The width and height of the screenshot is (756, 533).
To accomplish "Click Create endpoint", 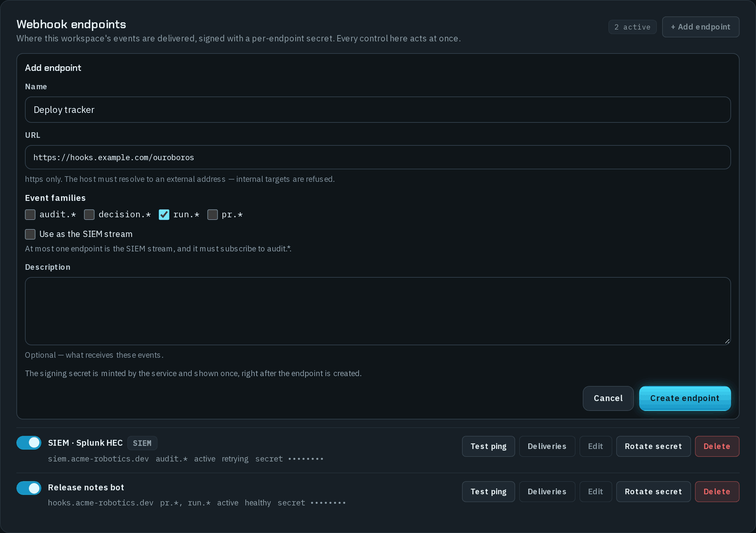I will pyautogui.click(x=685, y=398).
